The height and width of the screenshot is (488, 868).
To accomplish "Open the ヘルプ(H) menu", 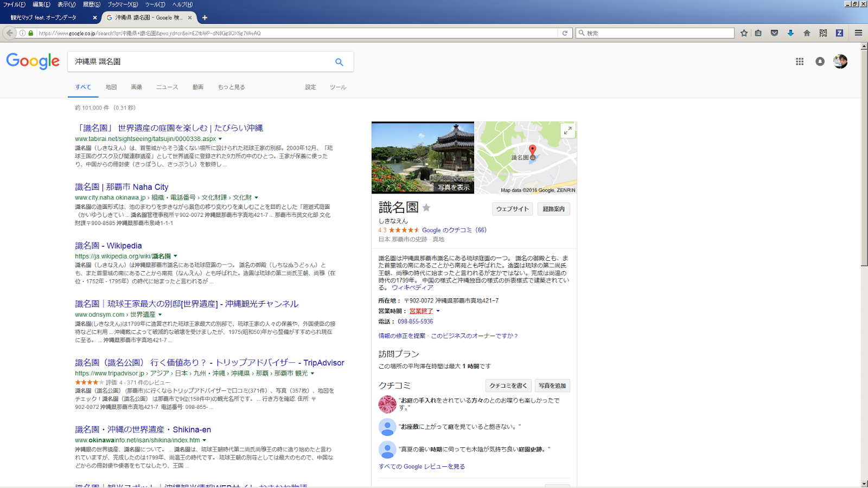I will coord(182,4).
